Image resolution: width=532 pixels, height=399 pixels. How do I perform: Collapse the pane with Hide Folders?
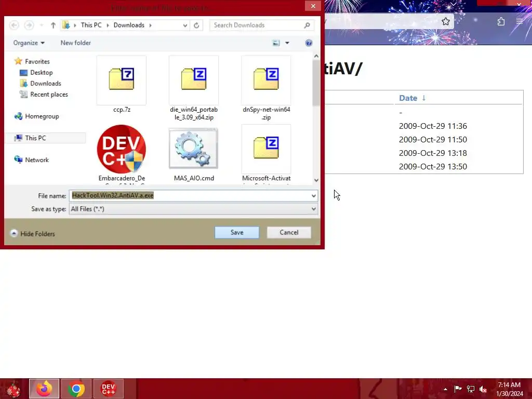click(33, 233)
